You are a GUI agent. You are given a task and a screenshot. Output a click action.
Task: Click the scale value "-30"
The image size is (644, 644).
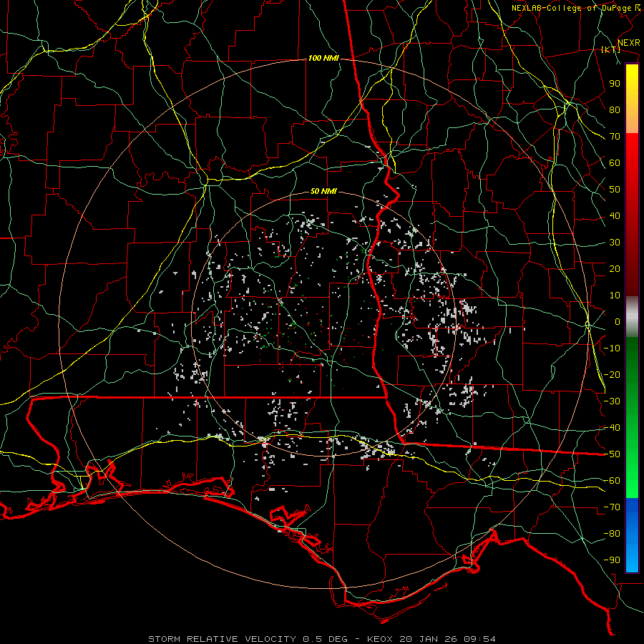pos(612,401)
